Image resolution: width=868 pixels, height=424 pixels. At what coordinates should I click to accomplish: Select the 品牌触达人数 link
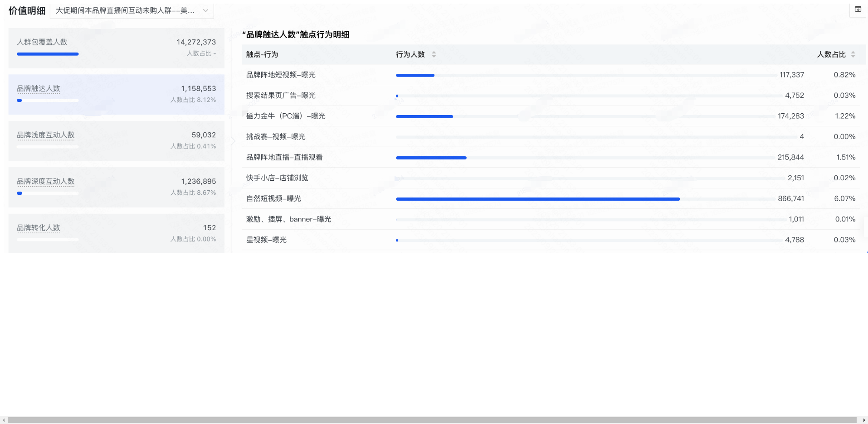39,89
